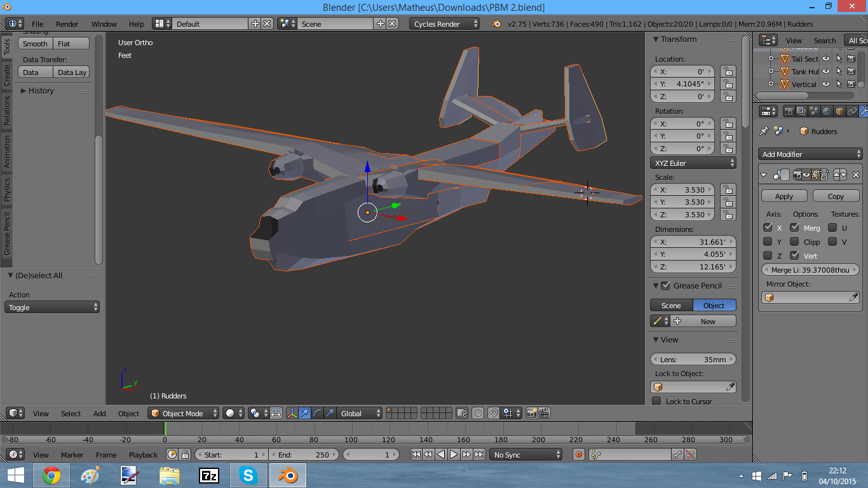The height and width of the screenshot is (488, 868).
Task: Click the Mirror Object eyedropper
Action: [854, 297]
